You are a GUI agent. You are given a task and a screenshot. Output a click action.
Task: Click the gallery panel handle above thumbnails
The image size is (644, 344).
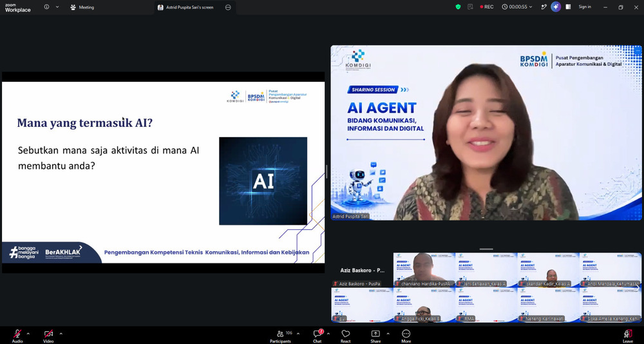[x=486, y=249]
